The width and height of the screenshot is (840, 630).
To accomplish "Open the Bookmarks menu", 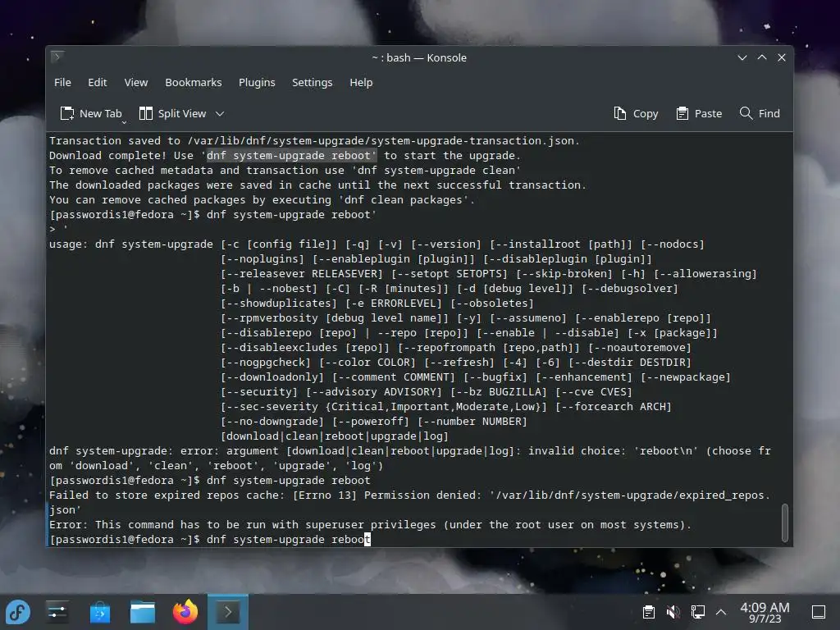I will 193,83.
